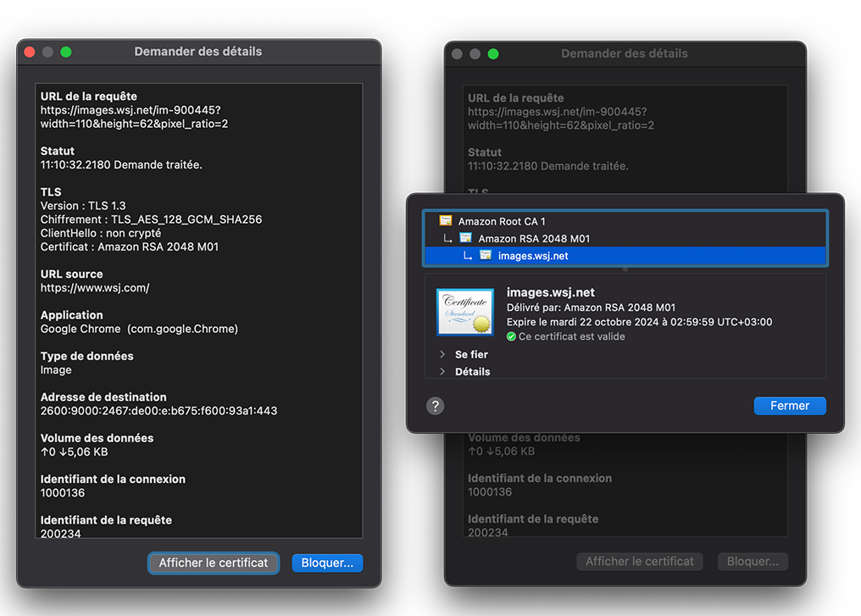Select Amazon RSA 2048 M01 tree row
Image resolution: width=861 pixels, height=616 pixels.
pyautogui.click(x=625, y=238)
